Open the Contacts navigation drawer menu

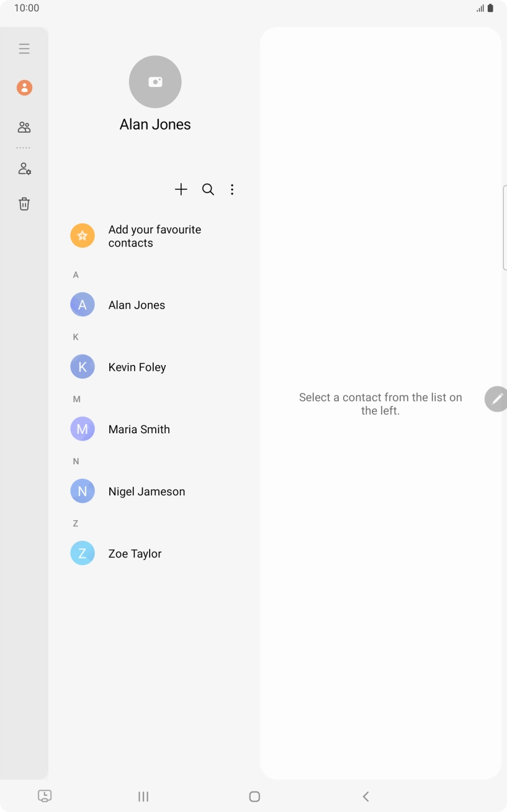point(24,48)
